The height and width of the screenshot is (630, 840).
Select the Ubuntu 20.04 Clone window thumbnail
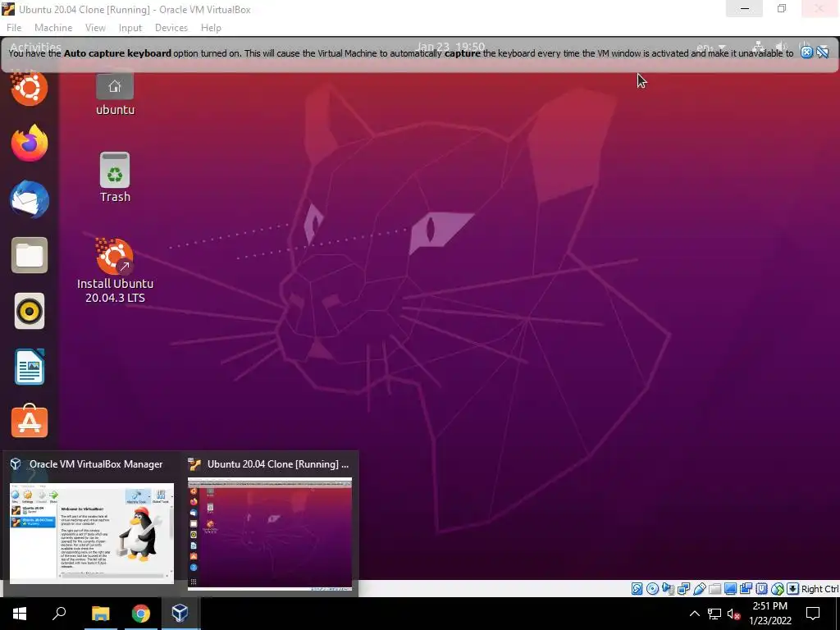269,523
